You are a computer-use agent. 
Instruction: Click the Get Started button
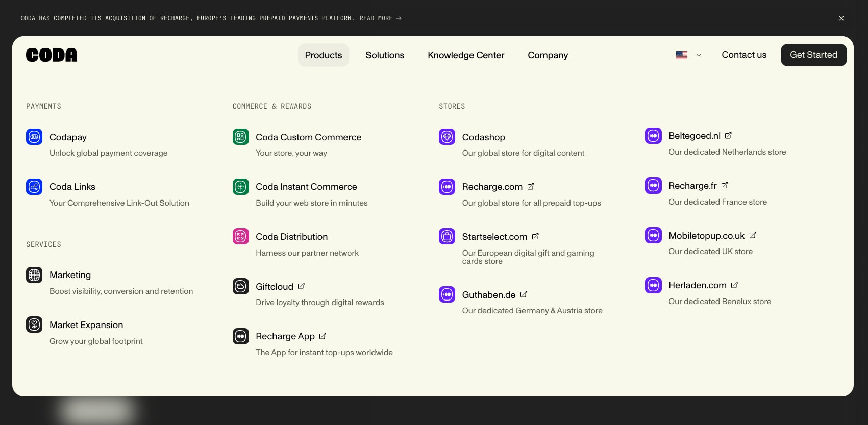(x=813, y=55)
